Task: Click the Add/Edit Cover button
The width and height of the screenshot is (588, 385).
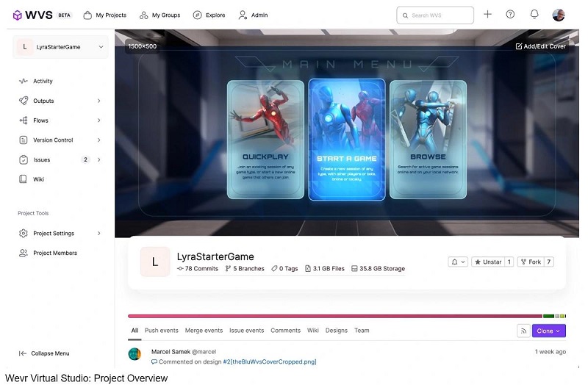Action: 540,46
